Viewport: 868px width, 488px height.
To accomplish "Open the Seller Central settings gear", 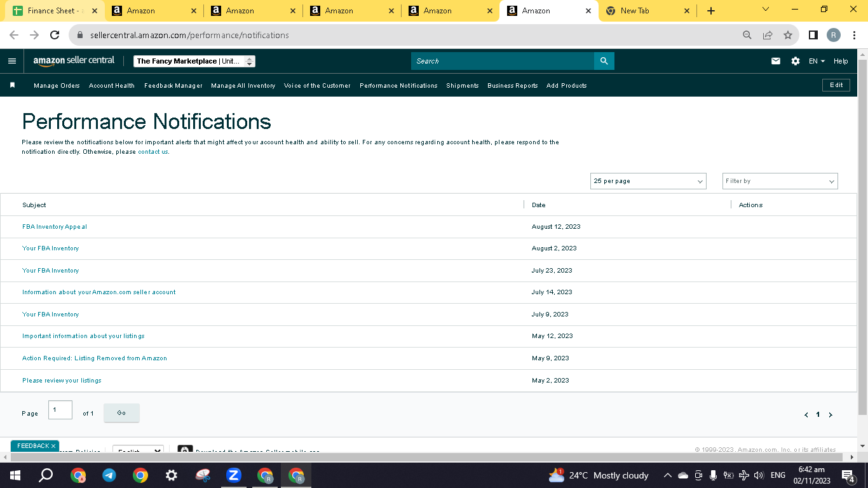I will pyautogui.click(x=796, y=61).
